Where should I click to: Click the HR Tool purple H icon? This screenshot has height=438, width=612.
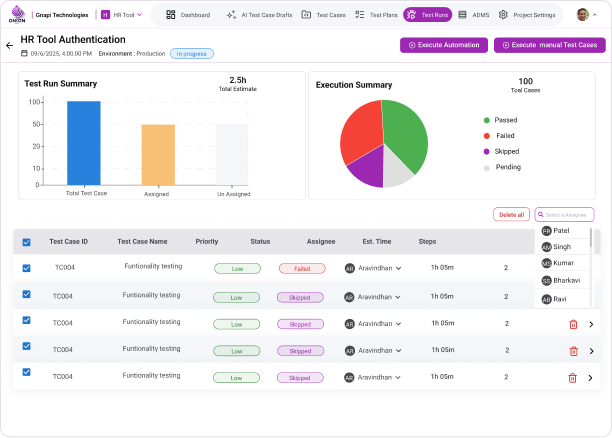[105, 15]
